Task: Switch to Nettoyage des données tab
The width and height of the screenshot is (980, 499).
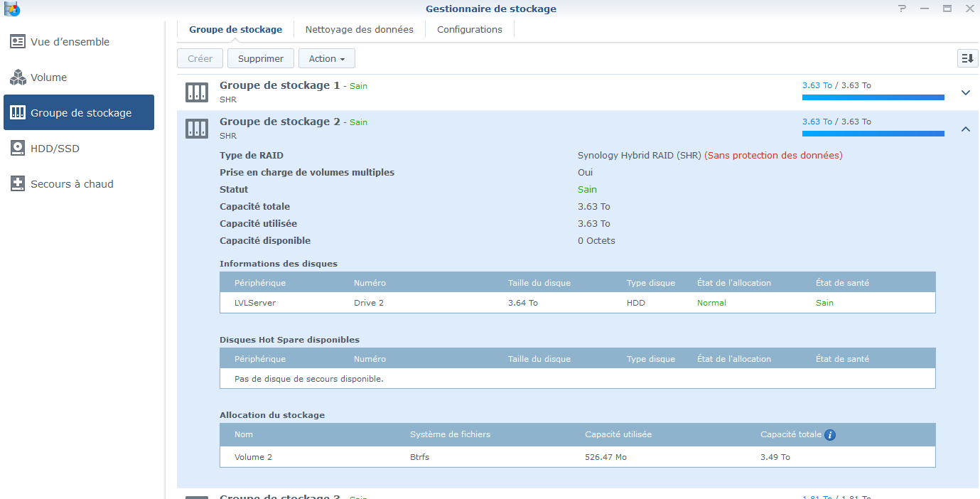Action: coord(359,30)
